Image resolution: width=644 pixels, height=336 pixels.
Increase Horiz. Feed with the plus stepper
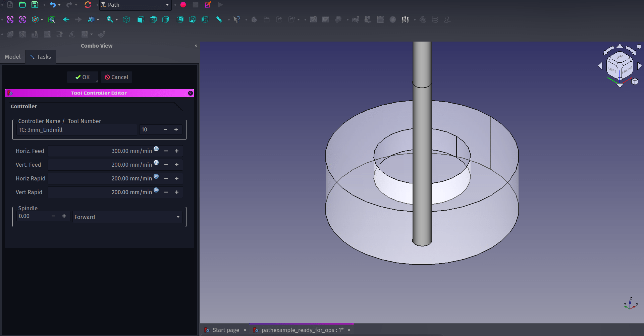coord(177,151)
